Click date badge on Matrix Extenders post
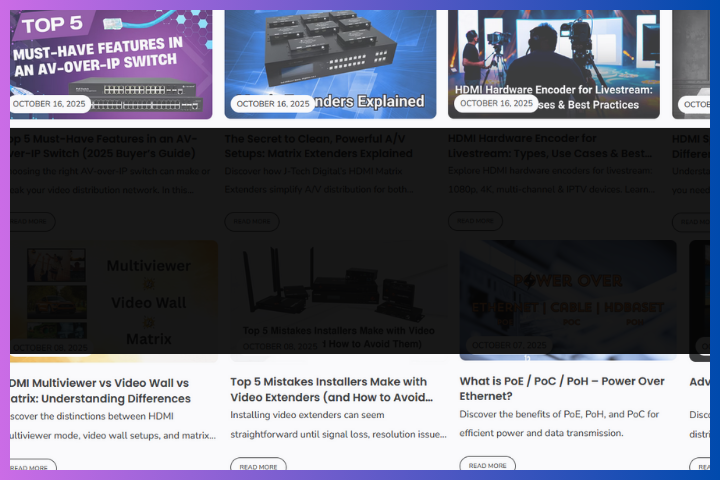 coord(273,104)
